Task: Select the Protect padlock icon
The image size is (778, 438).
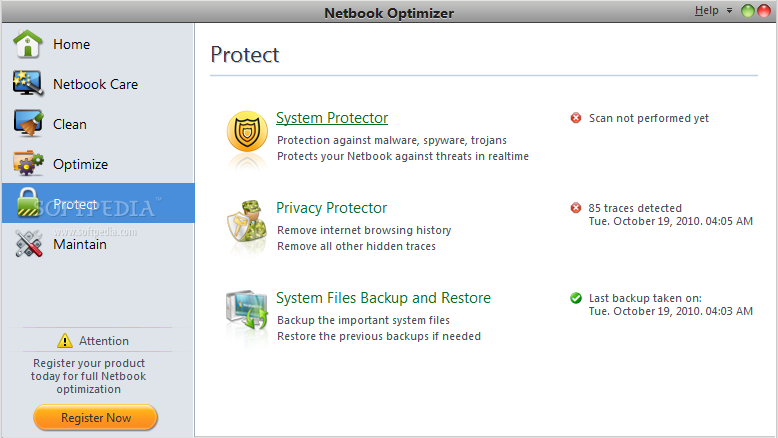Action: pyautogui.click(x=28, y=202)
